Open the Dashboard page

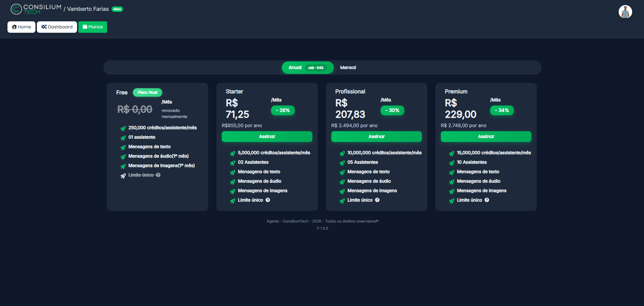[57, 27]
